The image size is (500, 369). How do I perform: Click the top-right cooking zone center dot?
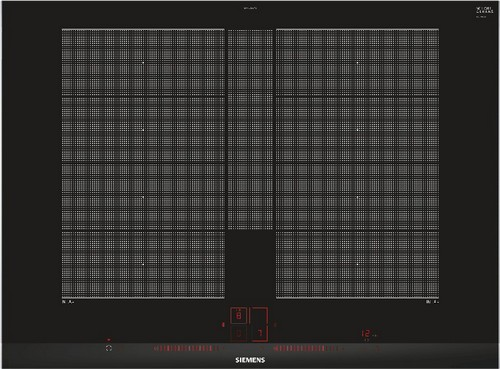click(357, 63)
